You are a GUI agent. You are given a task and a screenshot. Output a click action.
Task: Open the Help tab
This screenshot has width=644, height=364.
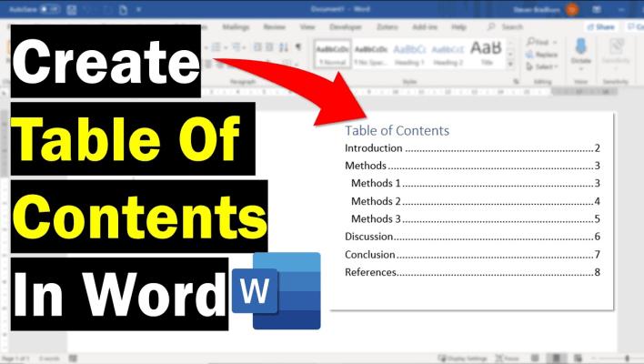pos(458,26)
